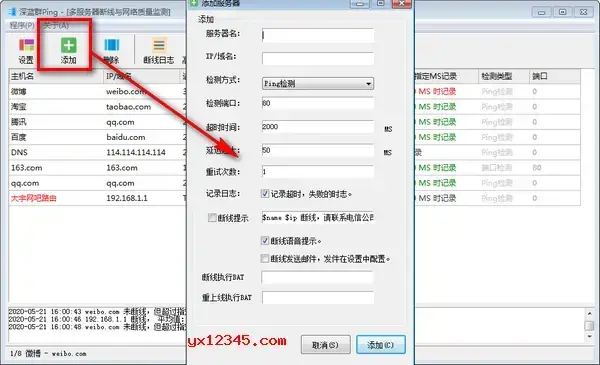Open the 设置 settings toolbar icon
The width and height of the screenshot is (600, 365).
click(x=26, y=51)
